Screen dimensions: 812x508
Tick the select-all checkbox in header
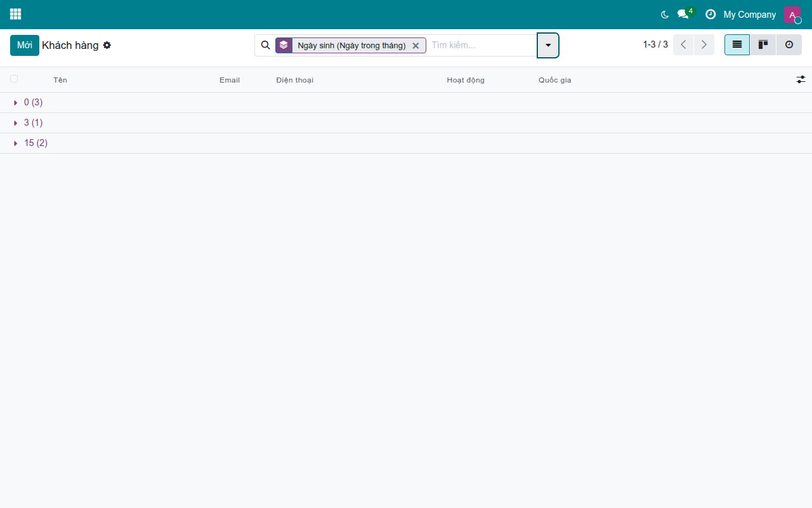(14, 79)
